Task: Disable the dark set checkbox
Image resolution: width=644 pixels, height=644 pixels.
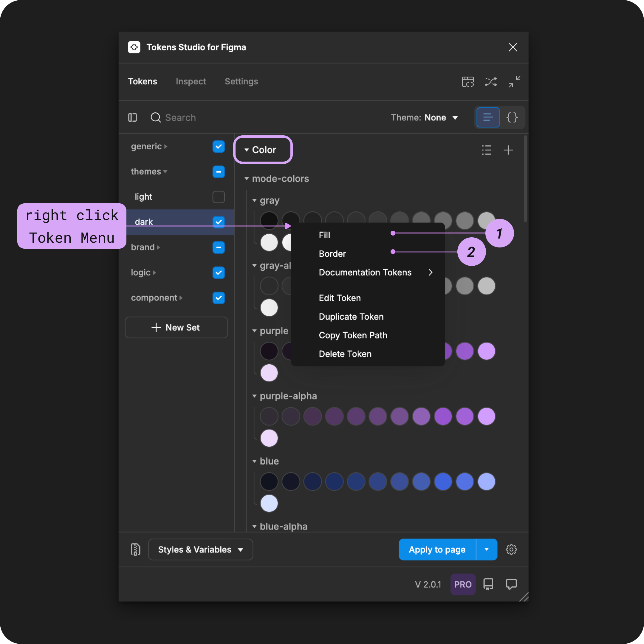Action: coord(219,222)
